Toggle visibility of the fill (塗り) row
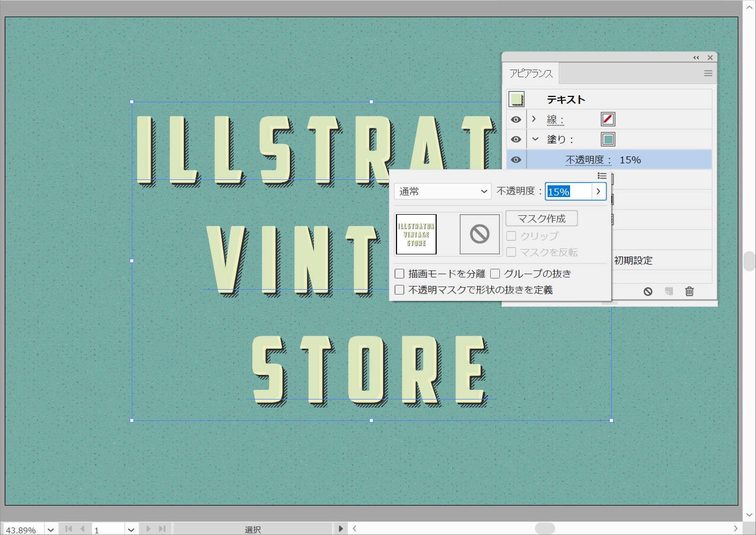Screen dimensions: 756x535 tap(516, 139)
